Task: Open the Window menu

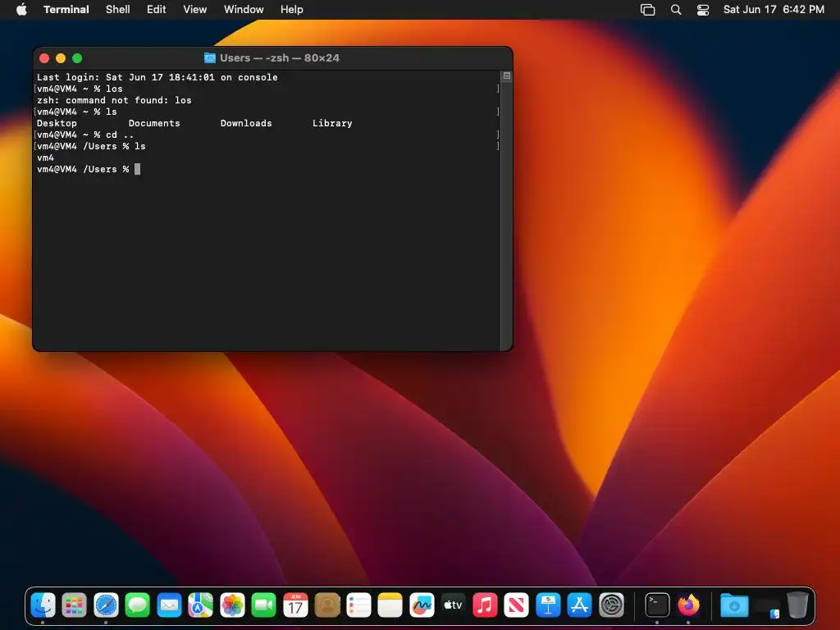Action: [x=244, y=9]
